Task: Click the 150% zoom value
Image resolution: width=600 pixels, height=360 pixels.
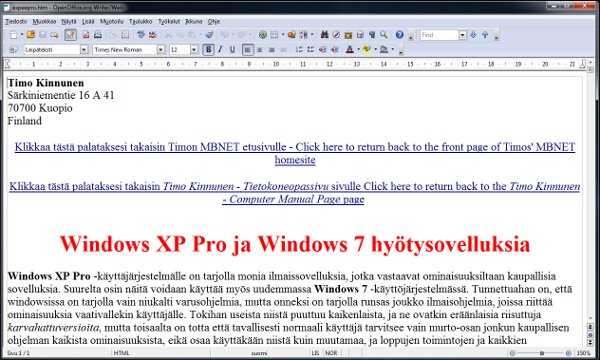Action: point(584,353)
